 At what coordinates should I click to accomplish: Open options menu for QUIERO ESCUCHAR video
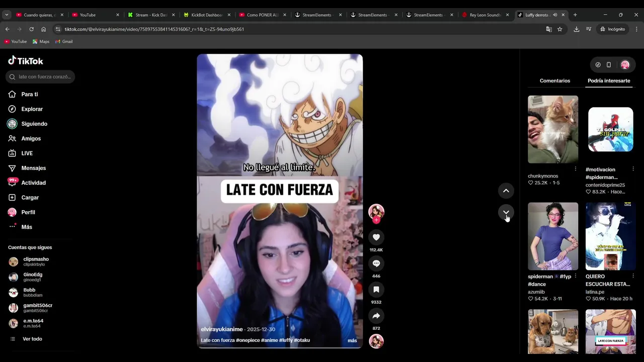click(633, 276)
